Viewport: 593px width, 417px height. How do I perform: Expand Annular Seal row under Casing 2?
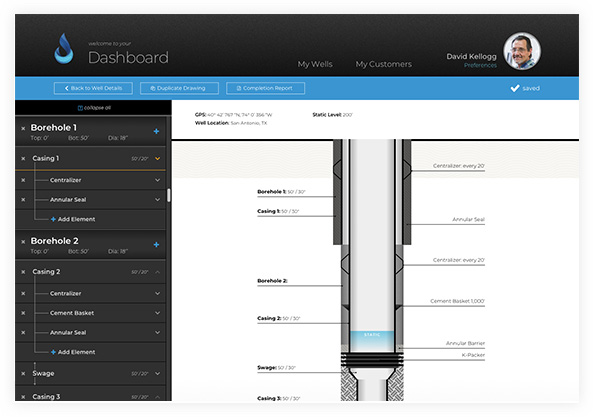coord(157,333)
